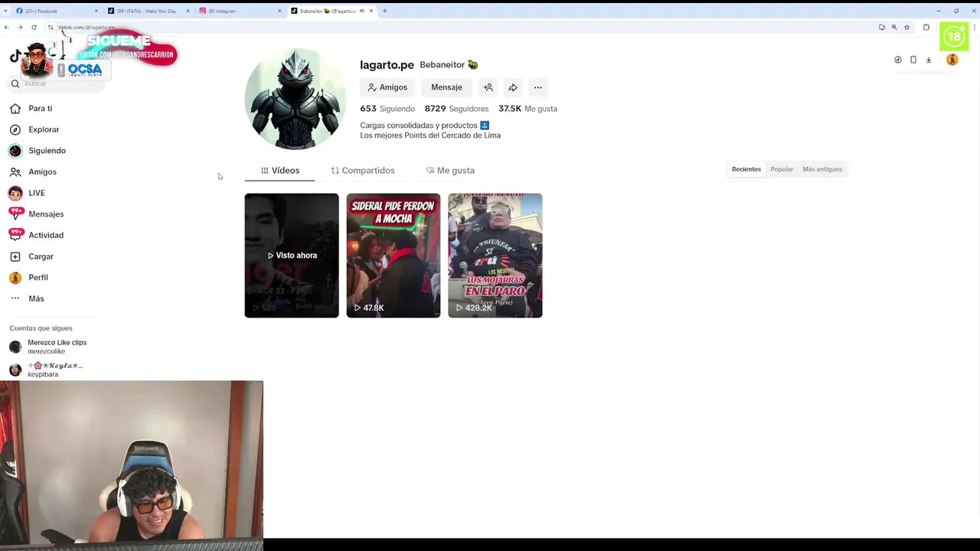Open browser zoom magnifier icon
The width and height of the screenshot is (980, 551).
point(894,28)
